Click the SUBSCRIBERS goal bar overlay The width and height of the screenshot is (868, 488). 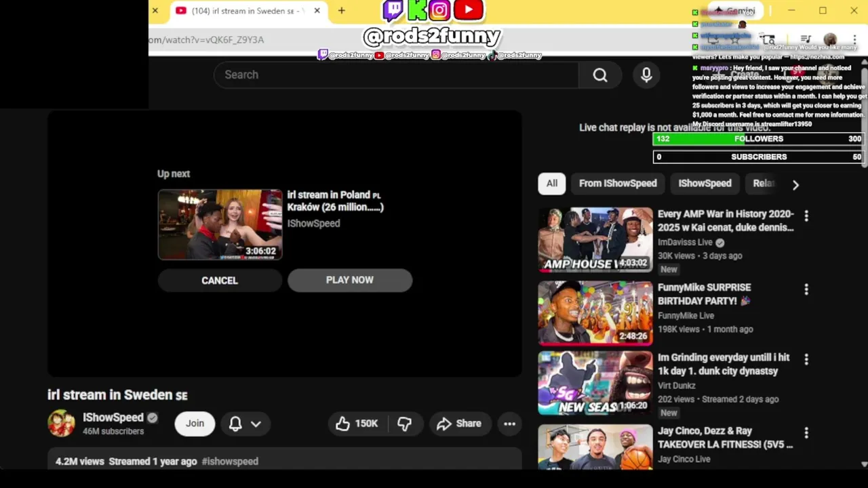pos(758,157)
